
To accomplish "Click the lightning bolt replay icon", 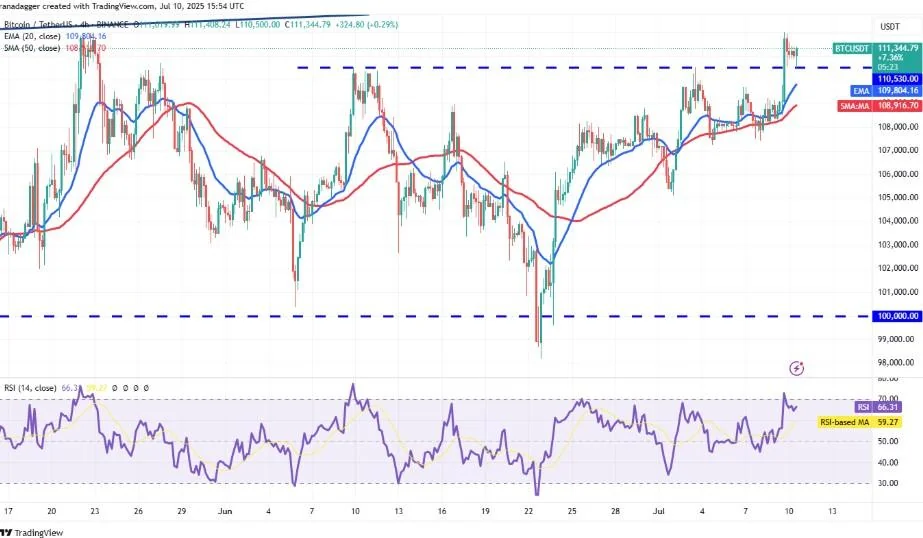I will (x=796, y=368).
